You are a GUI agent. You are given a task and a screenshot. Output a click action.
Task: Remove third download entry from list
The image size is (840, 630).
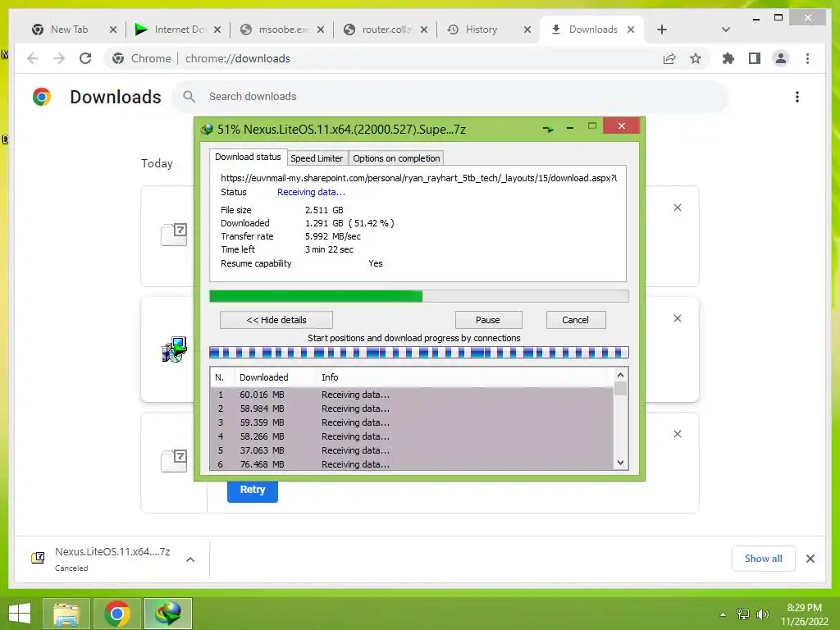(x=677, y=434)
